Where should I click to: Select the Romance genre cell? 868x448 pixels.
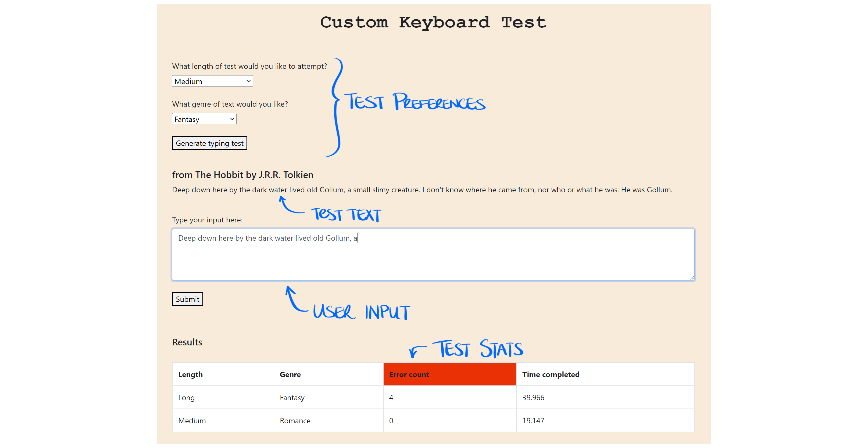coord(328,421)
